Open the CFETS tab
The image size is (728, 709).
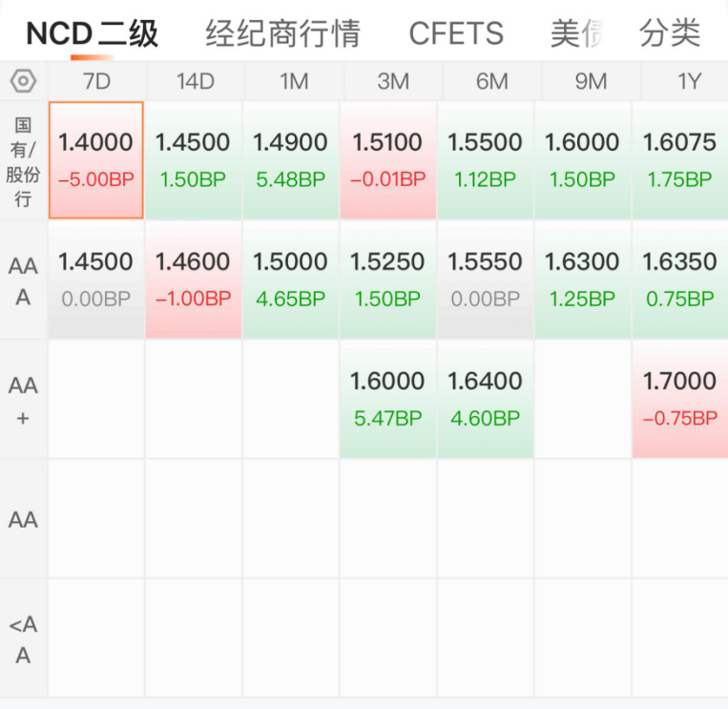(456, 33)
